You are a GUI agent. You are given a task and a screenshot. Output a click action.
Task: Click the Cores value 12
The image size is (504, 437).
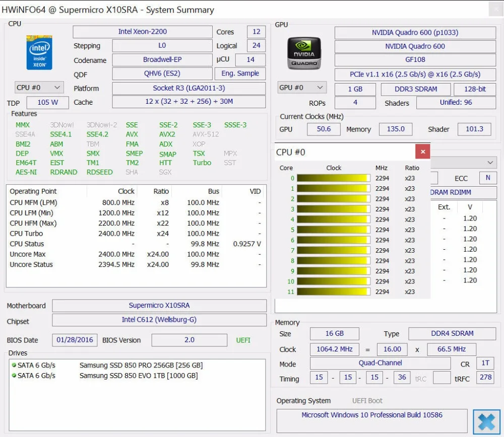256,32
